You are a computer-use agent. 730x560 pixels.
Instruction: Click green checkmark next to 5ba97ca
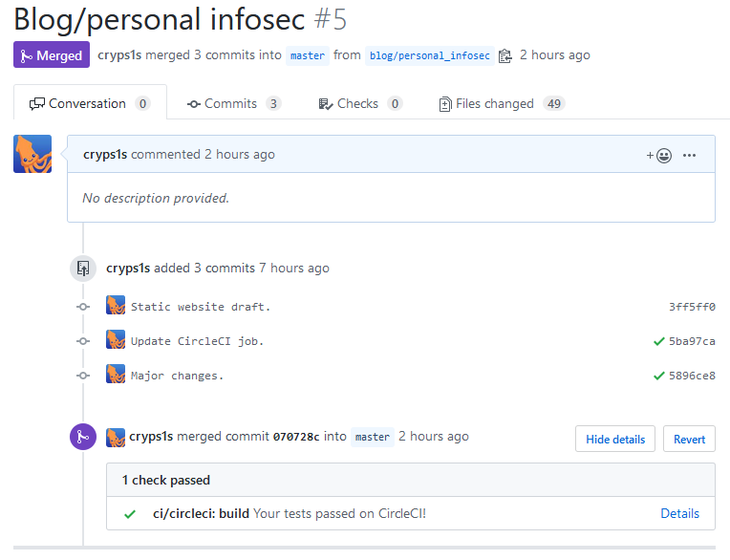[x=658, y=342]
